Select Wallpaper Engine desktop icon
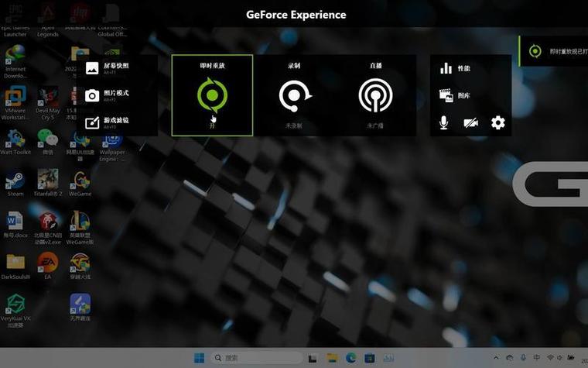 pos(111,146)
